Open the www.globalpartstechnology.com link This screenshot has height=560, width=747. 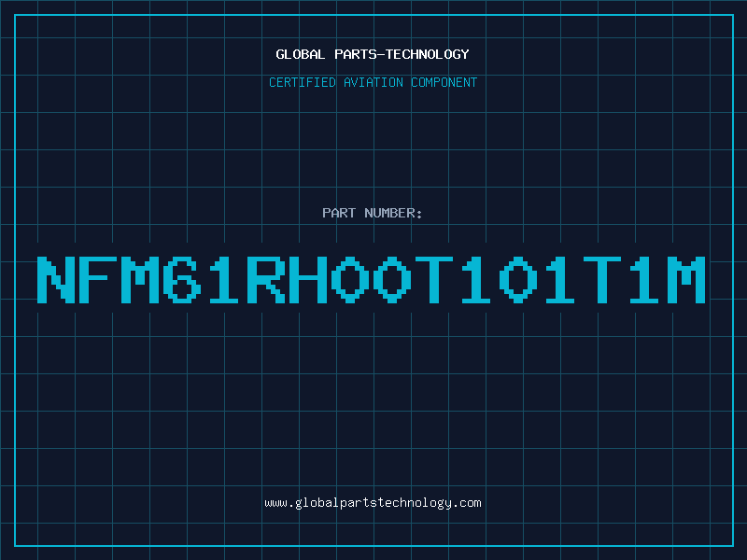pos(373,503)
